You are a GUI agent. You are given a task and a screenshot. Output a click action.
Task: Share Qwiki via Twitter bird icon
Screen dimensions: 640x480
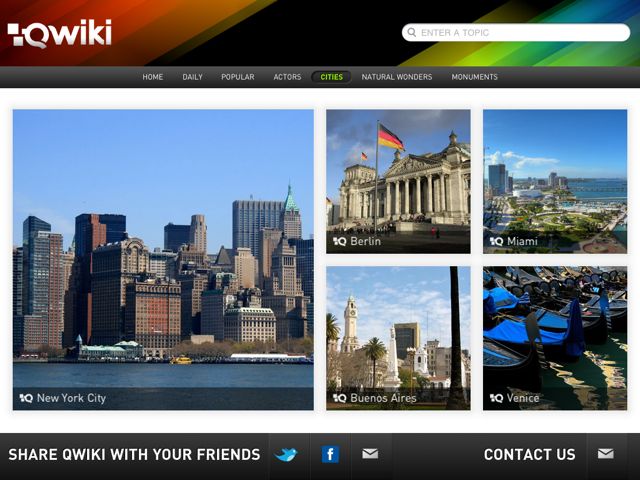click(x=286, y=454)
